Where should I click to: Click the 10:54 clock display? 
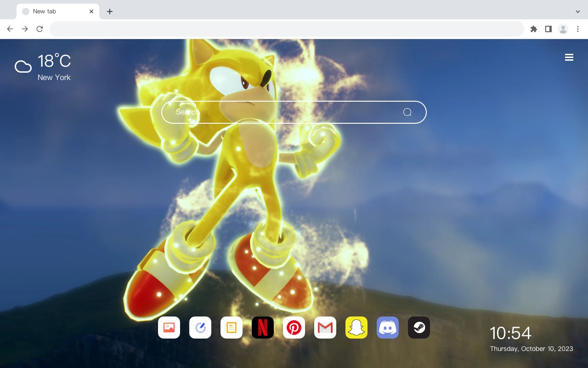coord(510,333)
